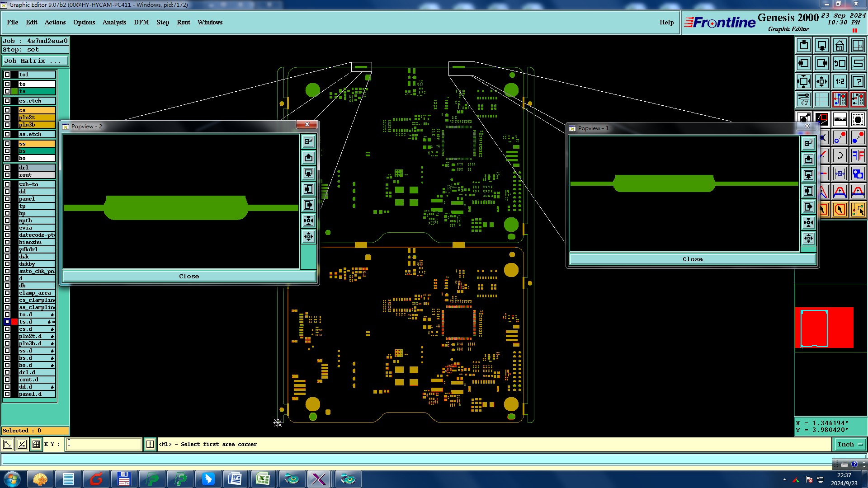This screenshot has width=868, height=488.
Task: Open the Analysis menu
Action: tap(114, 22)
